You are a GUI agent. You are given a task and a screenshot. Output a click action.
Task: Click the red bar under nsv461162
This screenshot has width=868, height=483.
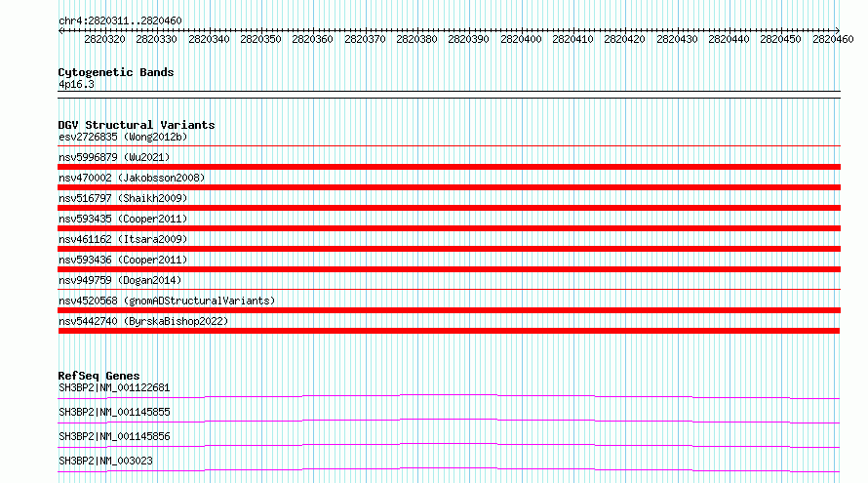[449, 249]
